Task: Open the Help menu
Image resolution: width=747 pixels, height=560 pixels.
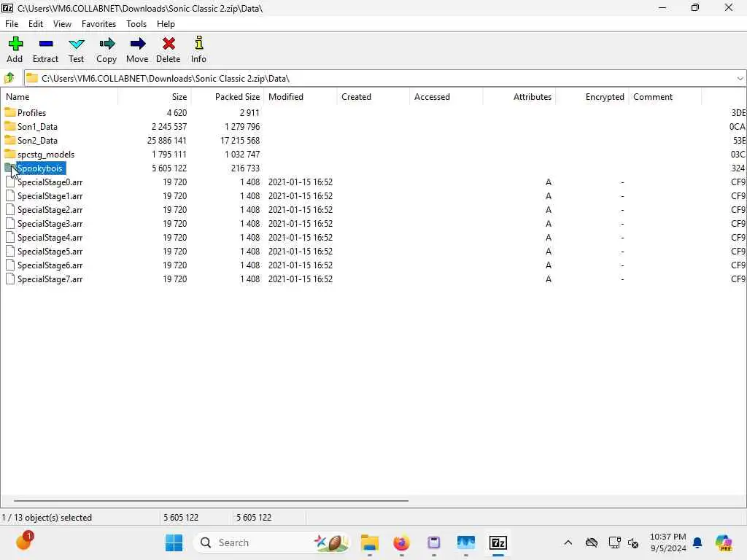Action: (166, 24)
